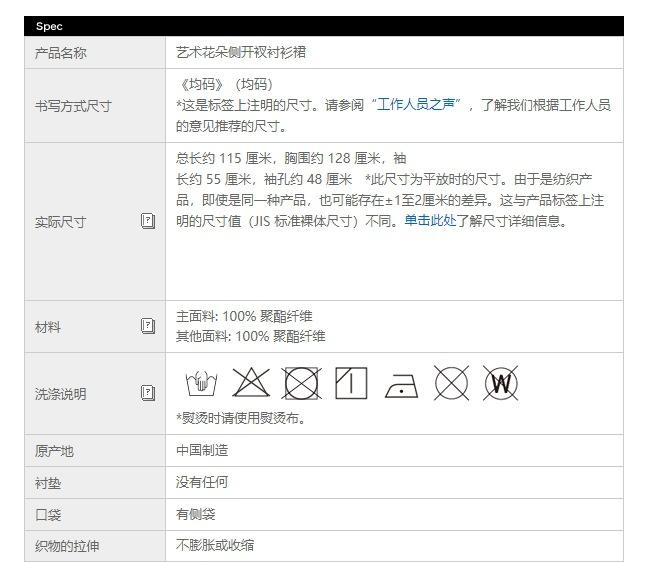Select the square line-dry symbol
Screen dimensions: 648x562
(x=351, y=383)
